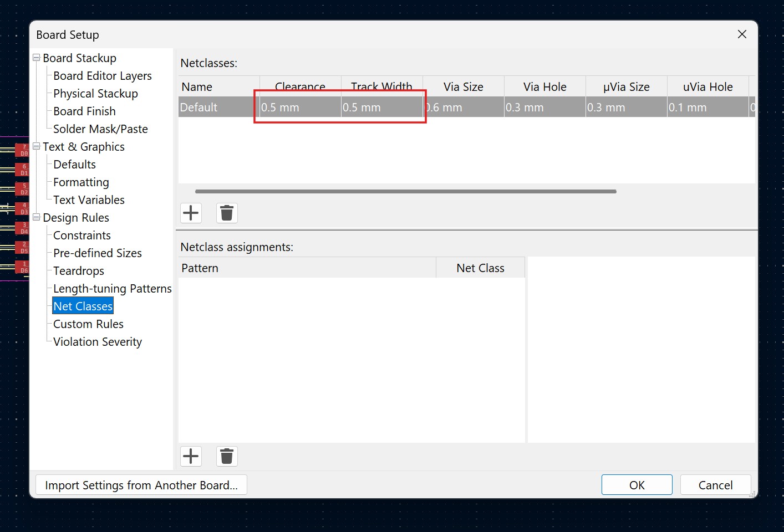Select the Design Rules tree label

pos(76,218)
